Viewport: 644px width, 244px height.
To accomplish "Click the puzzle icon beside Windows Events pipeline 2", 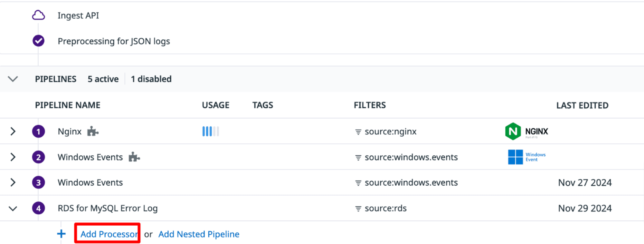I will [134, 157].
